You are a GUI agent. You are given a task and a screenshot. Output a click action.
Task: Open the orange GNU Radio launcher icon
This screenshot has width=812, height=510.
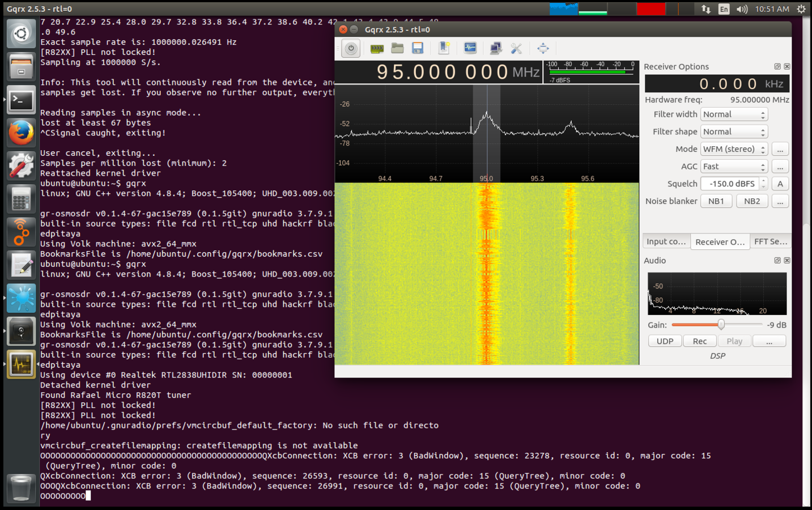pyautogui.click(x=21, y=232)
